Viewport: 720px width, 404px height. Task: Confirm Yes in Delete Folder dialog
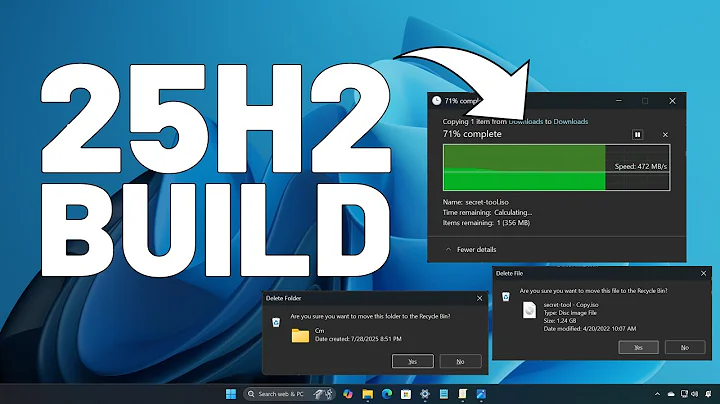coord(412,361)
